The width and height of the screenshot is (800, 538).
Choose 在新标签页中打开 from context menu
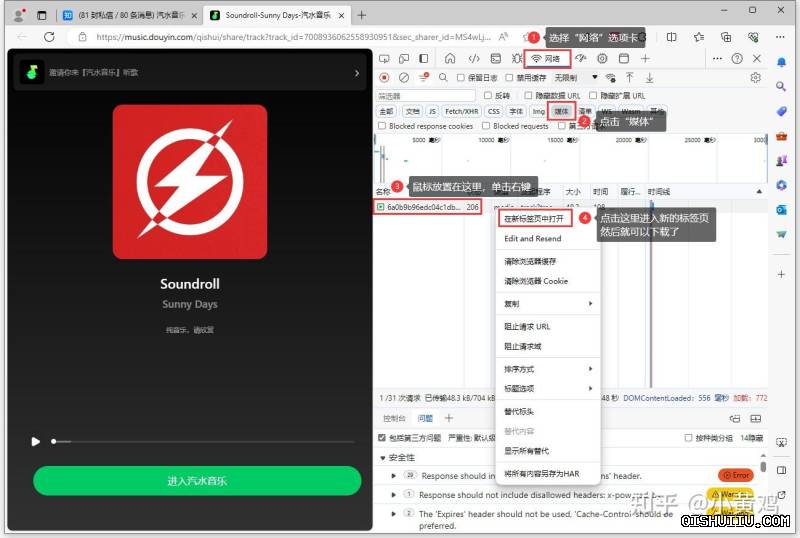534,218
